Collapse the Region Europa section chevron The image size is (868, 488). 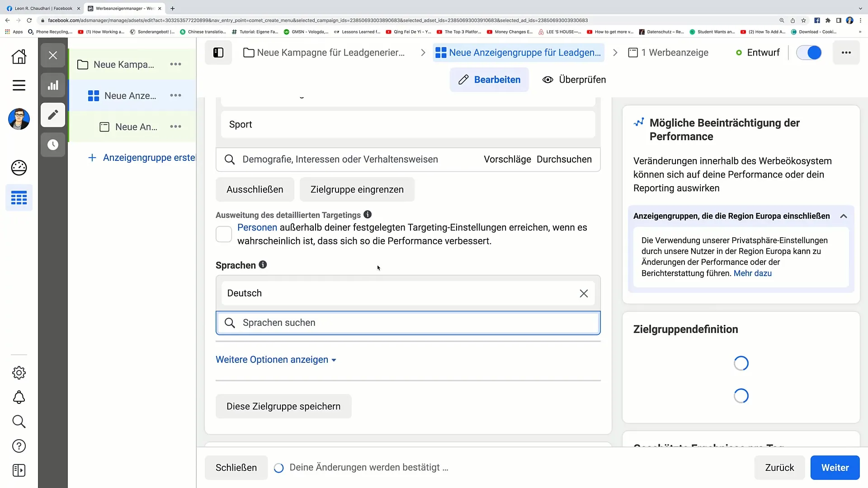tap(843, 216)
